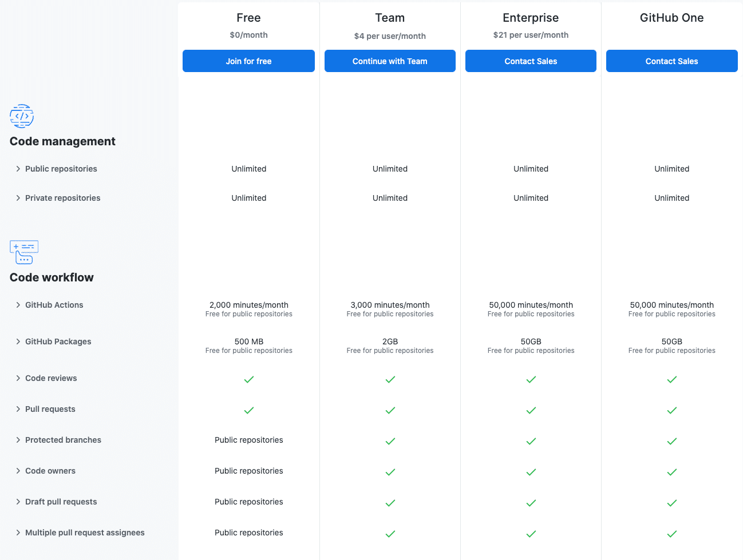Screen dimensions: 743x560
Task: Click the Team plan checkmark for Pull requests
Action: coord(390,410)
